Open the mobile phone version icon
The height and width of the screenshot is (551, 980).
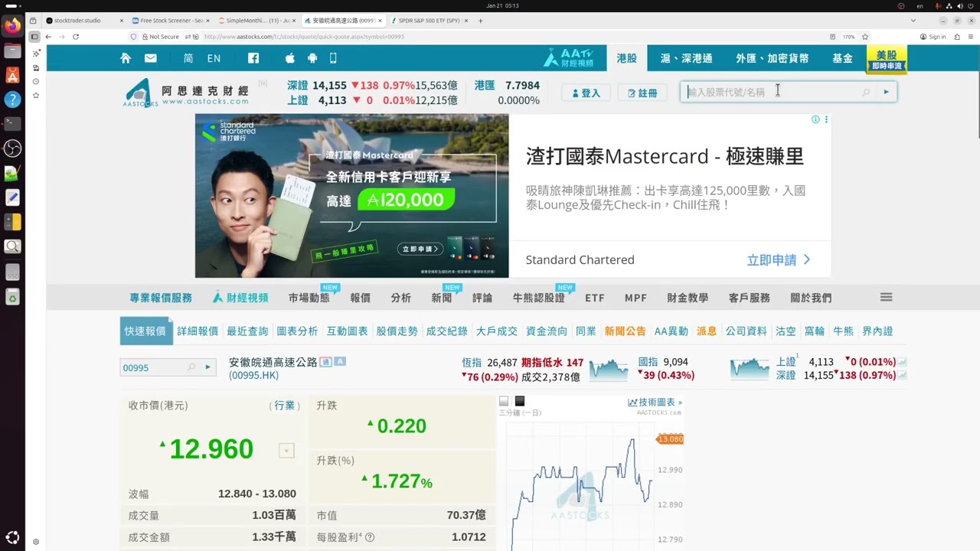(333, 58)
